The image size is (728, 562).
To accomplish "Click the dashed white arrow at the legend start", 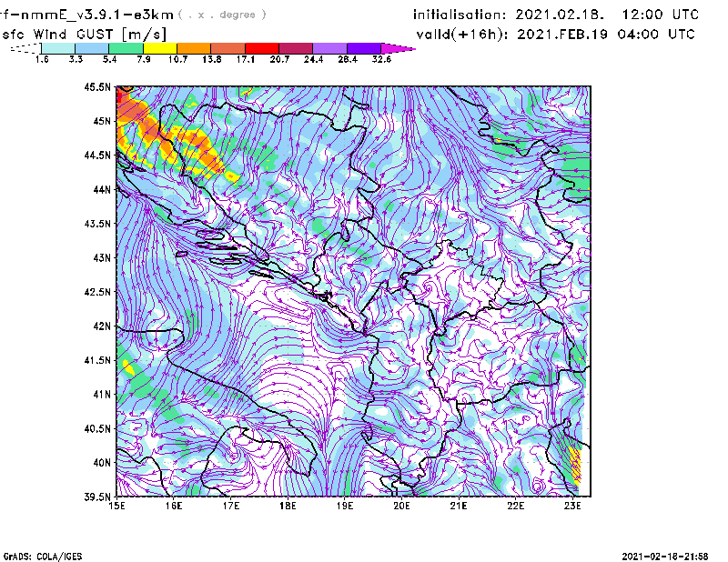I will 25,48.
